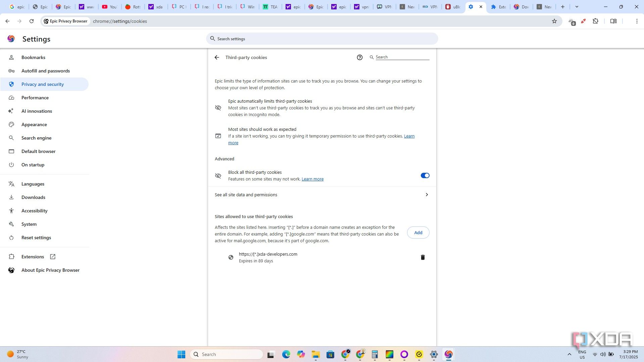
Task: Open About Epic Privacy Browser
Action: 44,270
